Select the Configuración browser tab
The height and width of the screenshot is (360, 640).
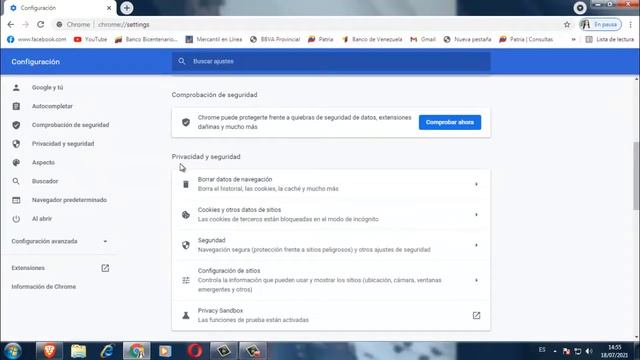tap(59, 8)
